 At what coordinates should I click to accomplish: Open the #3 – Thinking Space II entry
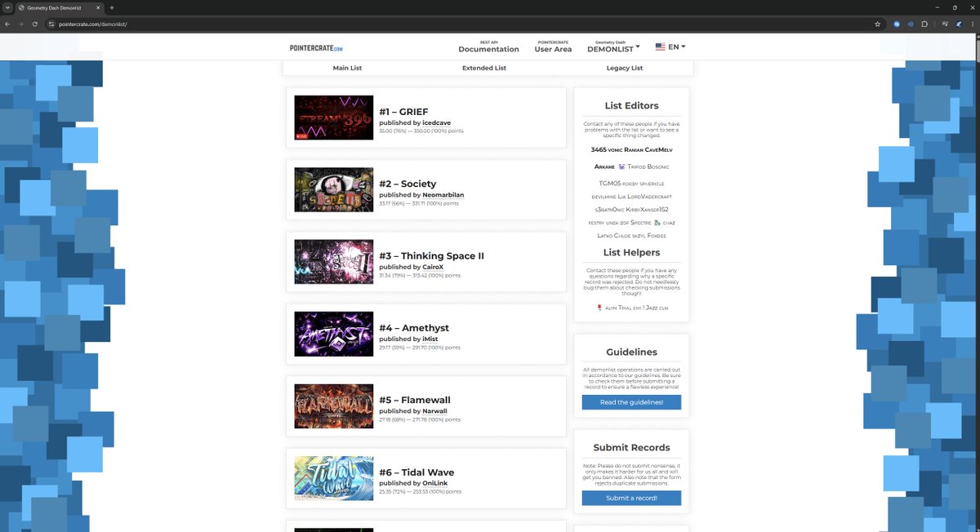pyautogui.click(x=431, y=255)
